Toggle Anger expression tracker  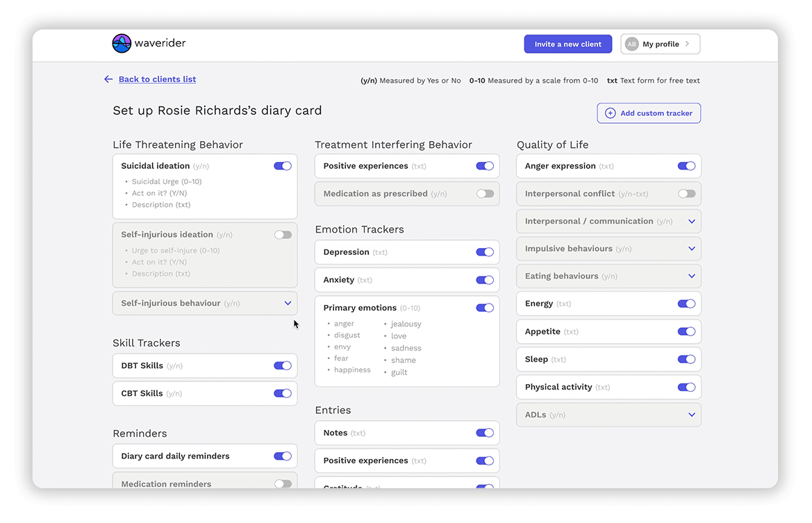[x=686, y=166]
